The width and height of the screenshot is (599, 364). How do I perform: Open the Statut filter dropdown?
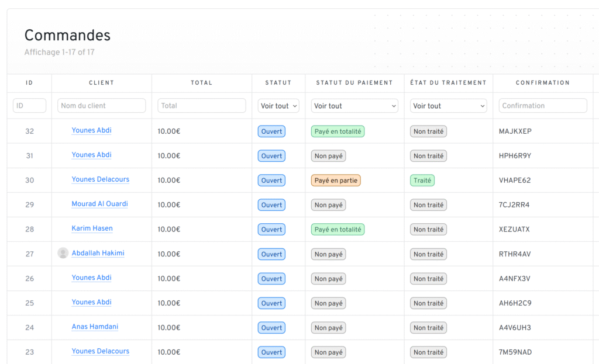[278, 106]
